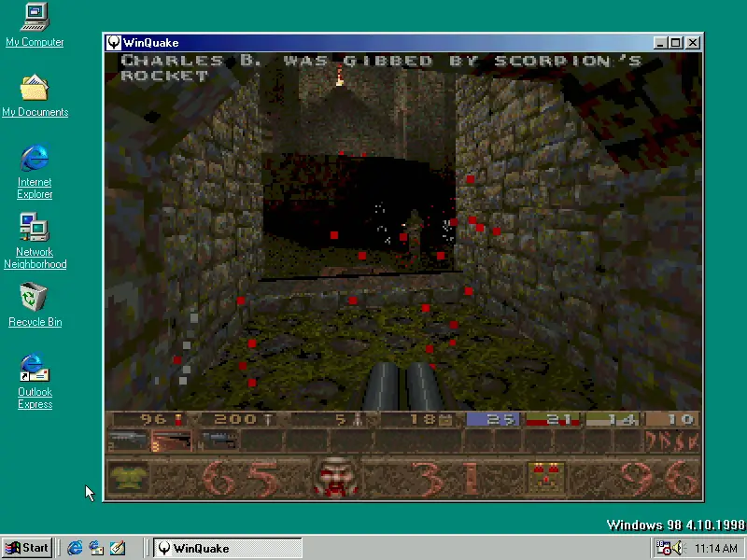Click the 'Charles B. was gibbed' message

381,67
